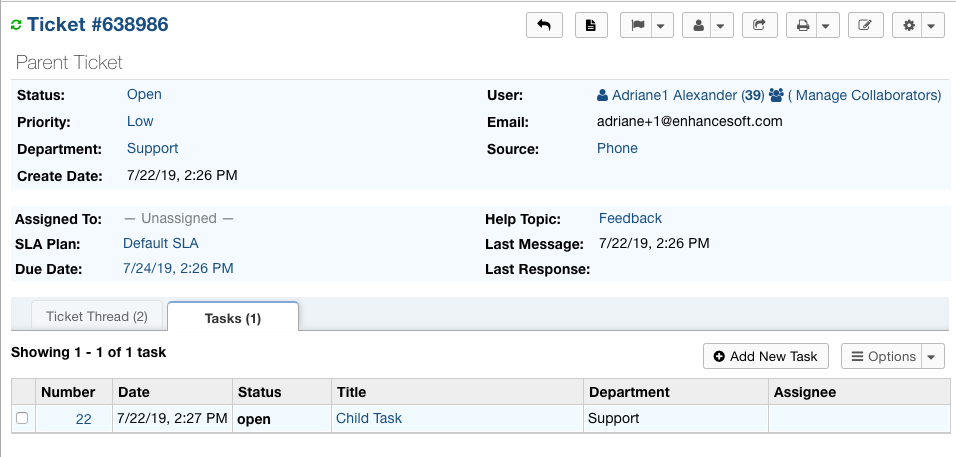The height and width of the screenshot is (457, 956).
Task: Click the assign person icon
Action: [x=698, y=25]
